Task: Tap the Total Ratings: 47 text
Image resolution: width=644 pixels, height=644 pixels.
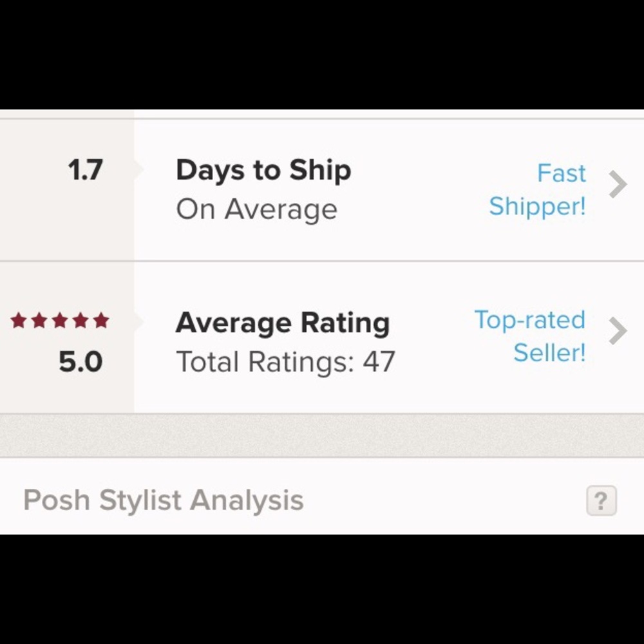Action: pyautogui.click(x=285, y=362)
